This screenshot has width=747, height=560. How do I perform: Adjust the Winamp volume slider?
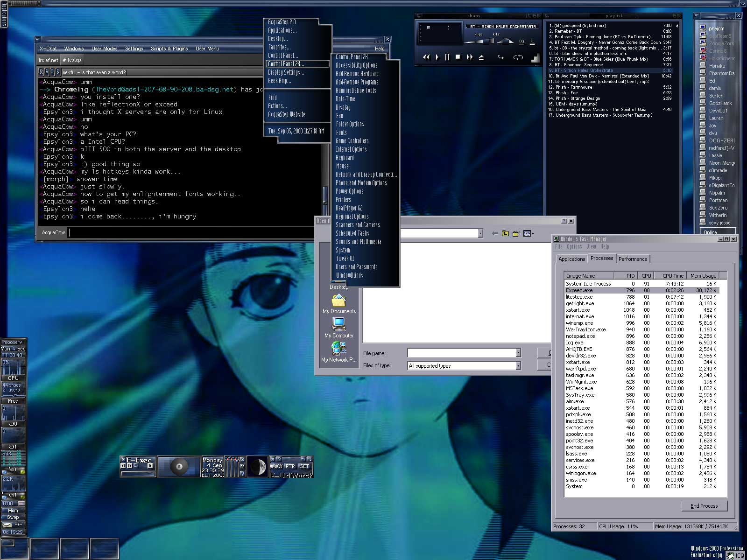[x=479, y=41]
